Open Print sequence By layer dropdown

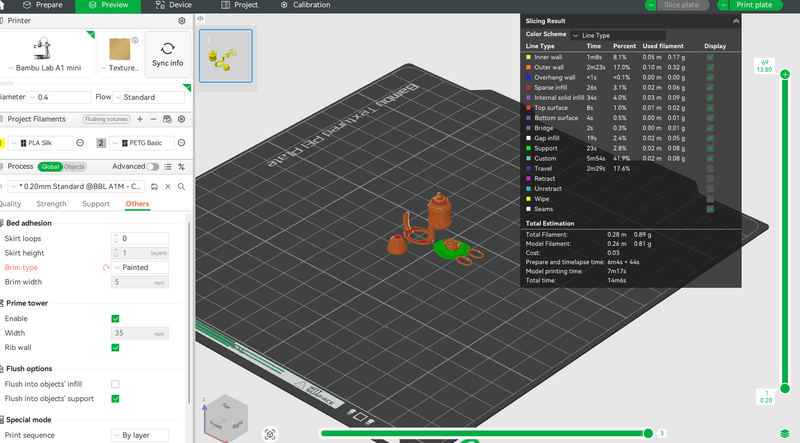[140, 435]
